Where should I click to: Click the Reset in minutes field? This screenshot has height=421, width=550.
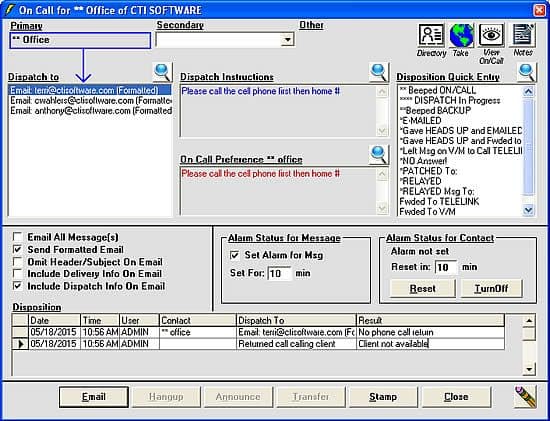click(446, 267)
